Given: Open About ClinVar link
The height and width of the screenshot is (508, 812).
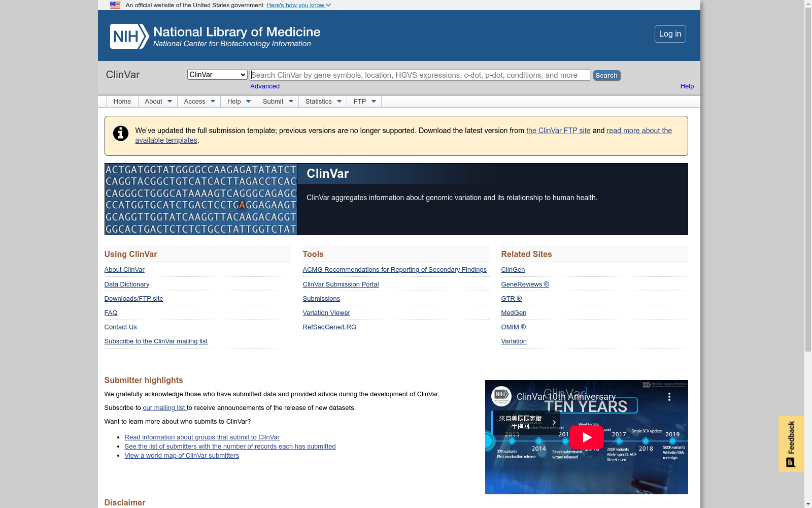Looking at the screenshot, I should (x=124, y=270).
